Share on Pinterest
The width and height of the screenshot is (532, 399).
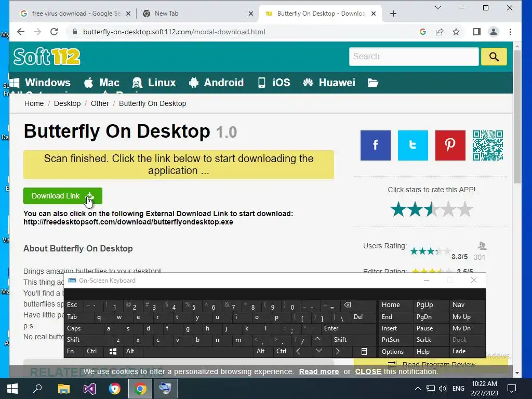tap(450, 145)
